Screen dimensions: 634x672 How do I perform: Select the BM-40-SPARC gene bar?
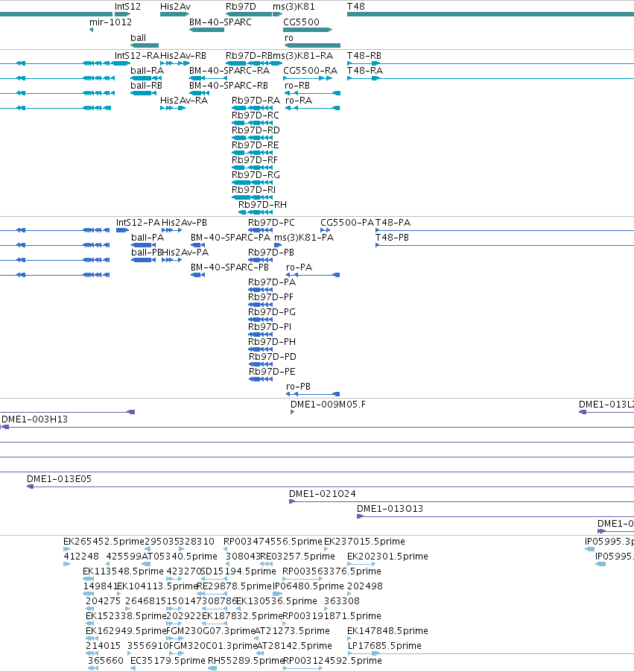(x=206, y=30)
